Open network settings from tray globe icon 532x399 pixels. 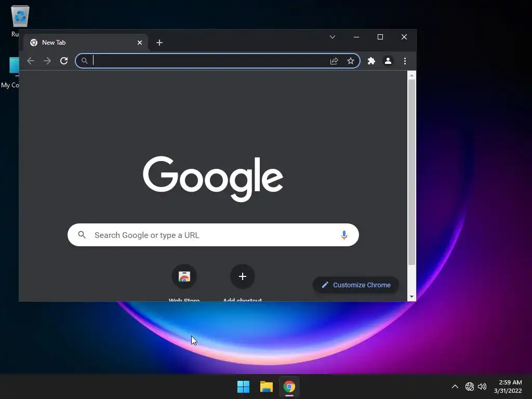(470, 387)
